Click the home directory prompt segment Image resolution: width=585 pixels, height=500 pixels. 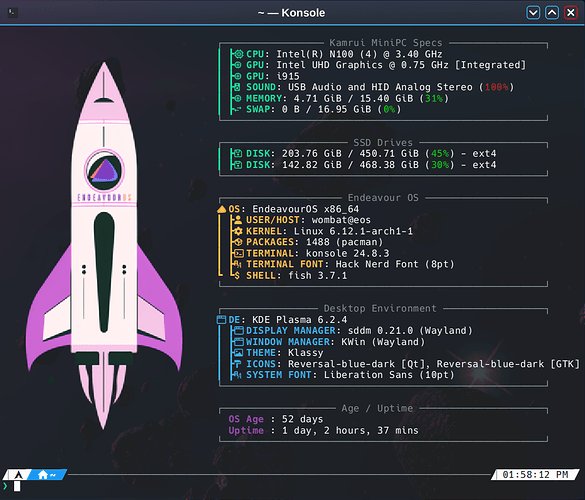[47, 475]
